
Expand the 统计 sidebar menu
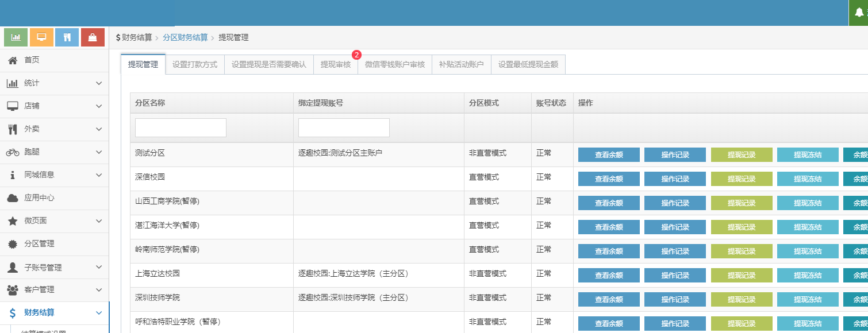click(99, 83)
